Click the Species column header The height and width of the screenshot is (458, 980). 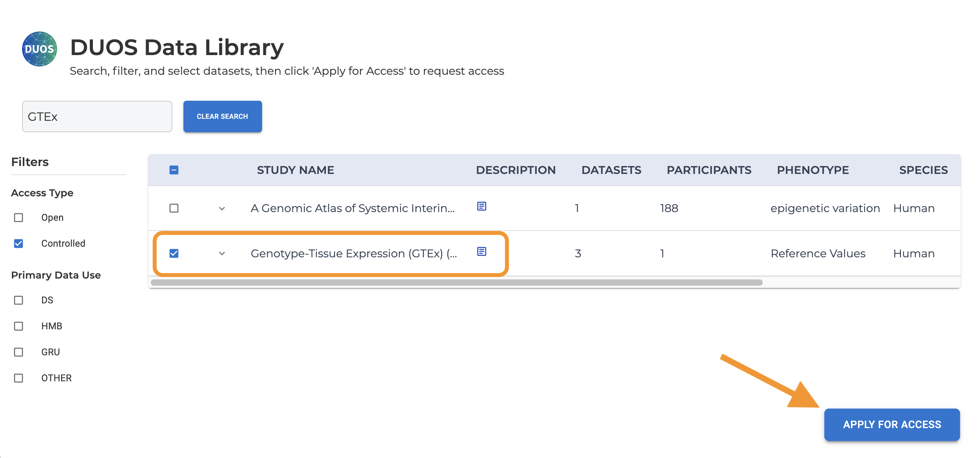tap(923, 170)
